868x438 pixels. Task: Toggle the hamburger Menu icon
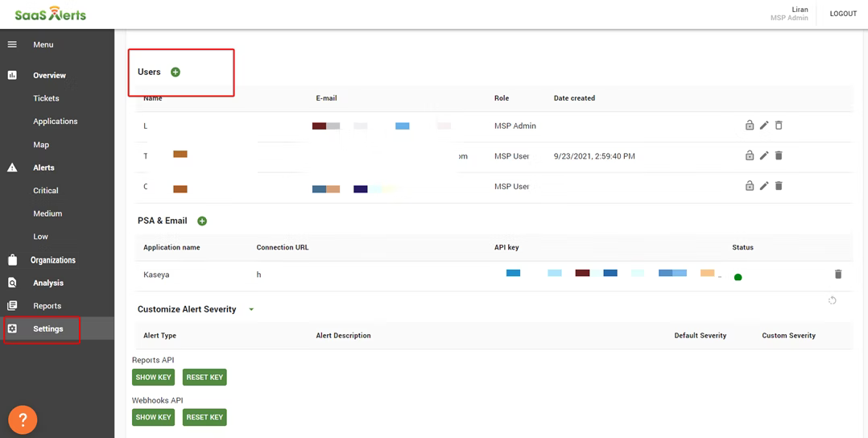(x=12, y=45)
